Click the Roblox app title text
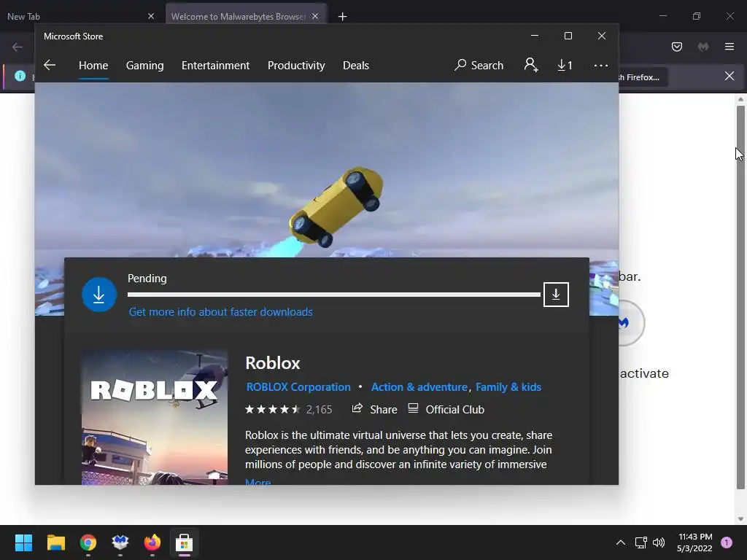 (x=273, y=363)
